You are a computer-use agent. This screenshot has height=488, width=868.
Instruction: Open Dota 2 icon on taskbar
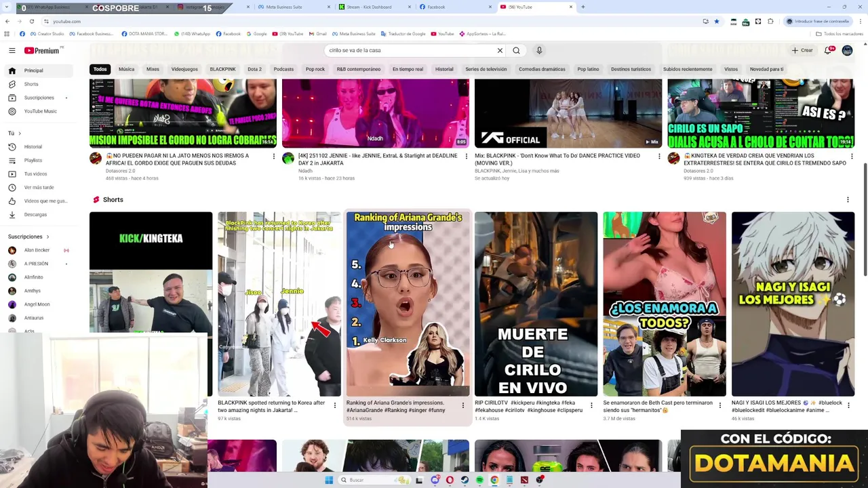pyautogui.click(x=524, y=480)
